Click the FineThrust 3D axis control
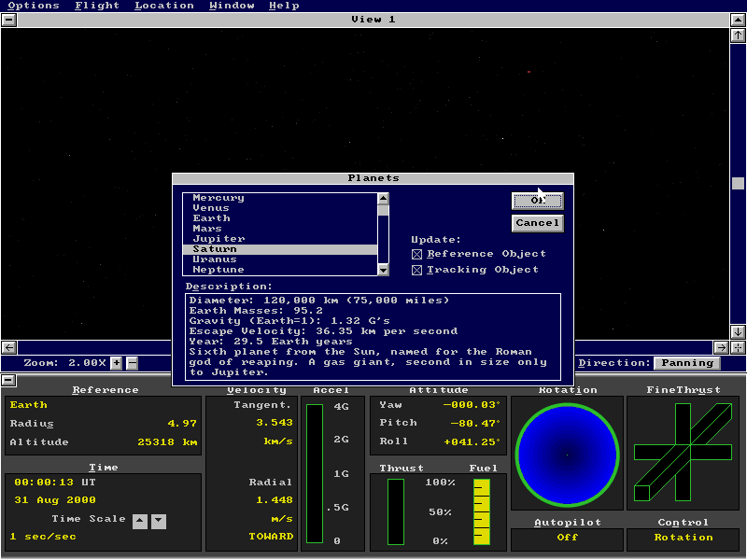 click(x=683, y=453)
